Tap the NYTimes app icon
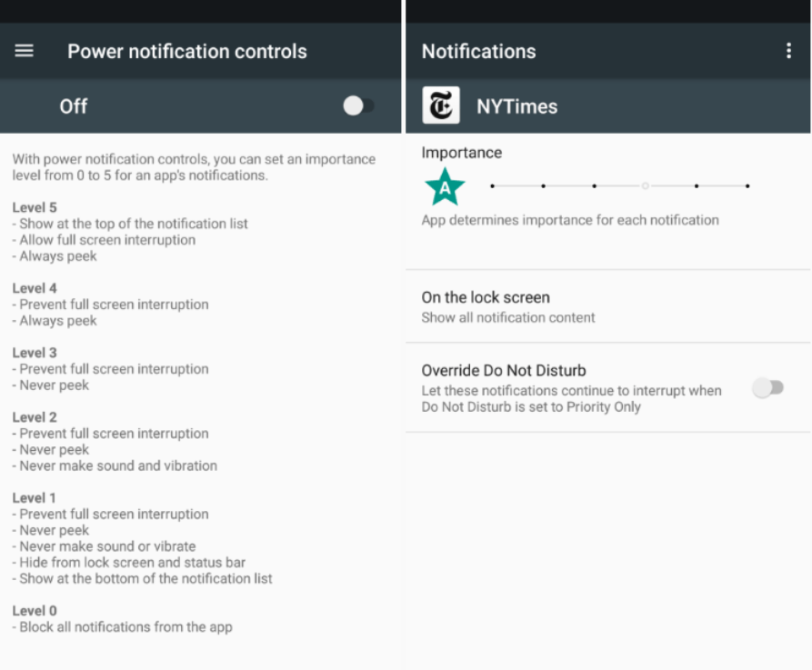This screenshot has width=812, height=670. pos(441,106)
